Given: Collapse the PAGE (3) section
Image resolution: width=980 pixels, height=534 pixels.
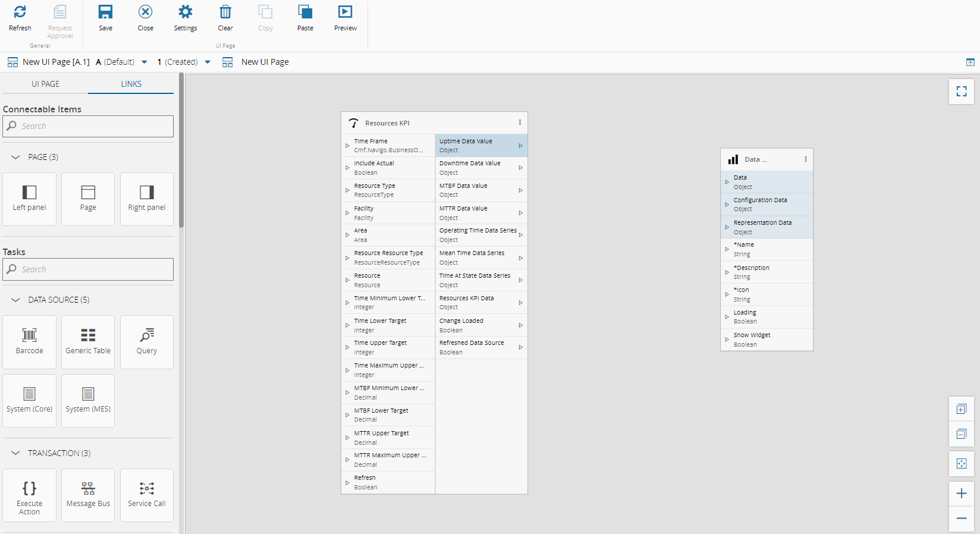Looking at the screenshot, I should pyautogui.click(x=16, y=157).
